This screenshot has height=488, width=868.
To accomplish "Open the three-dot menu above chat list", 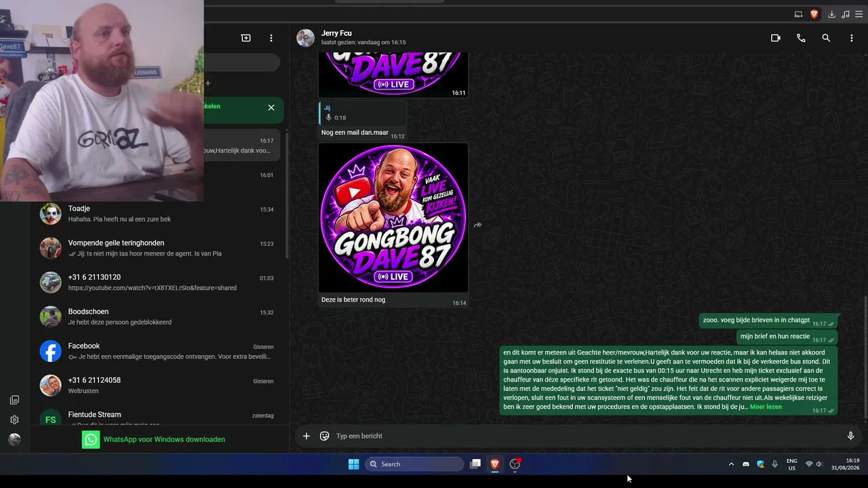I will click(x=271, y=38).
